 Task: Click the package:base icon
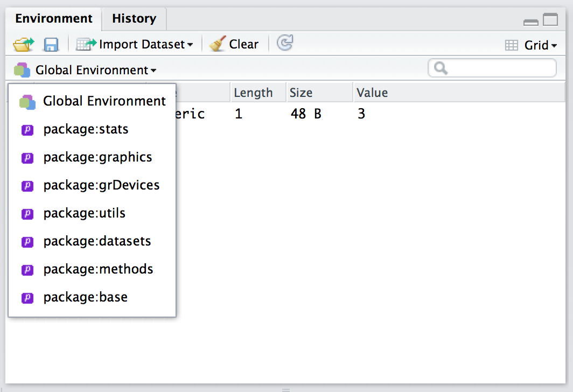[27, 298]
